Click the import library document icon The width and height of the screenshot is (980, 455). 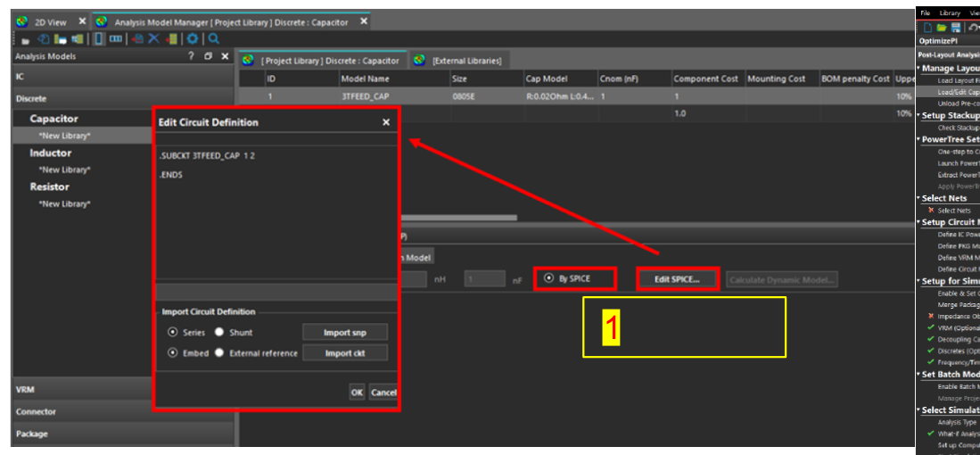point(44,39)
